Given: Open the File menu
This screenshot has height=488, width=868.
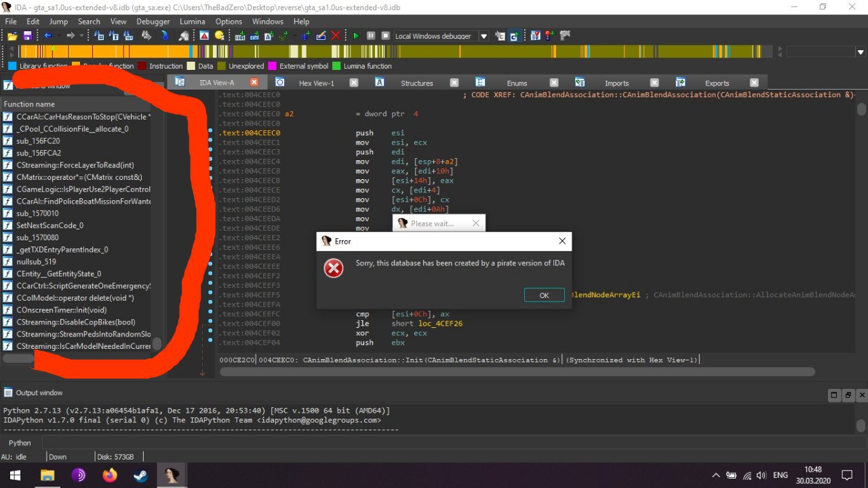Looking at the screenshot, I should (x=11, y=22).
